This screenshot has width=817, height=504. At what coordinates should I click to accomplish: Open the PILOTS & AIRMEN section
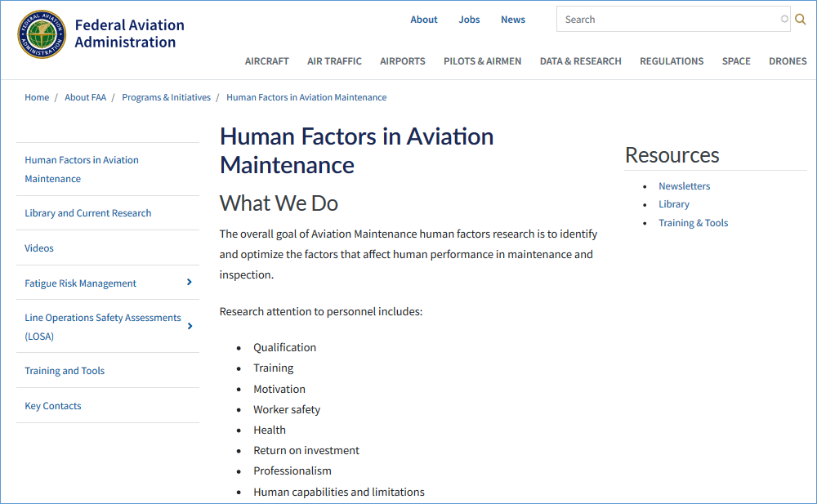[x=482, y=60]
